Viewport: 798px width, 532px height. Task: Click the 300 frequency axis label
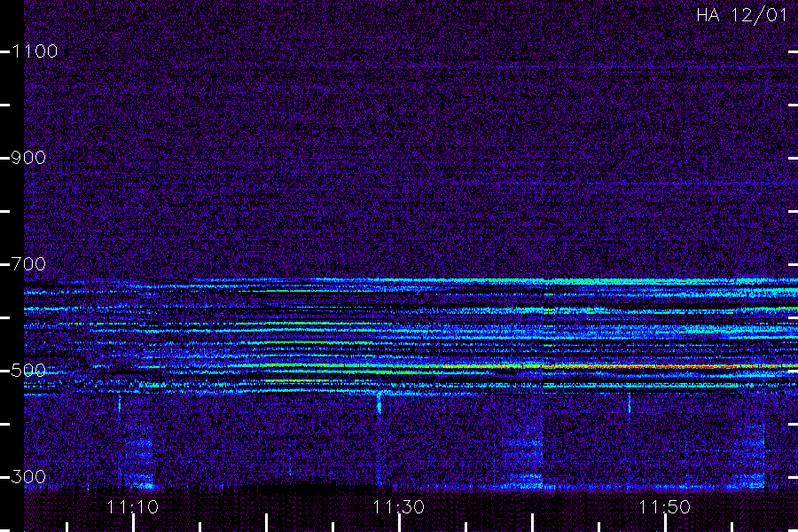[x=28, y=477]
